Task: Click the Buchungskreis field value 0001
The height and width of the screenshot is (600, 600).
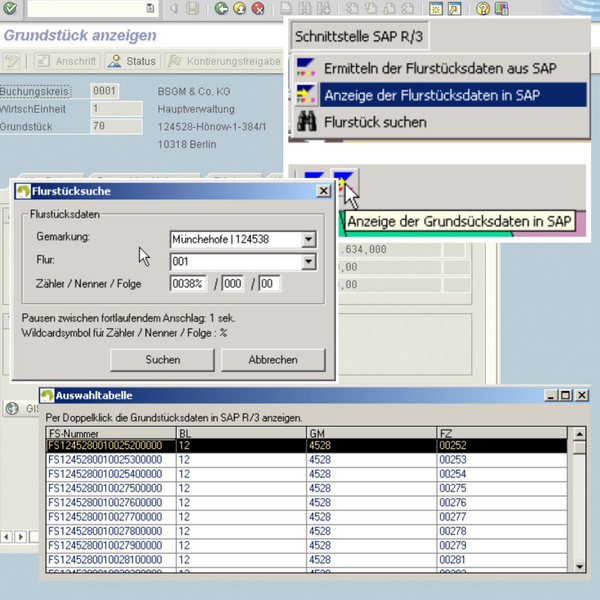Action: click(104, 91)
